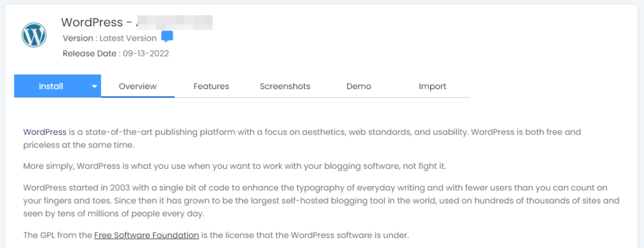
Task: Click the 09-13-2022 release date value
Action: click(x=146, y=54)
